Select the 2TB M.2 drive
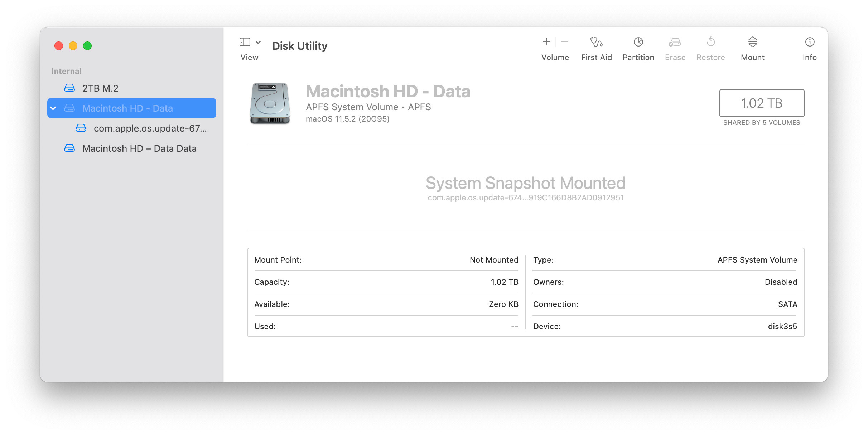Viewport: 868px width, 435px height. [x=100, y=88]
